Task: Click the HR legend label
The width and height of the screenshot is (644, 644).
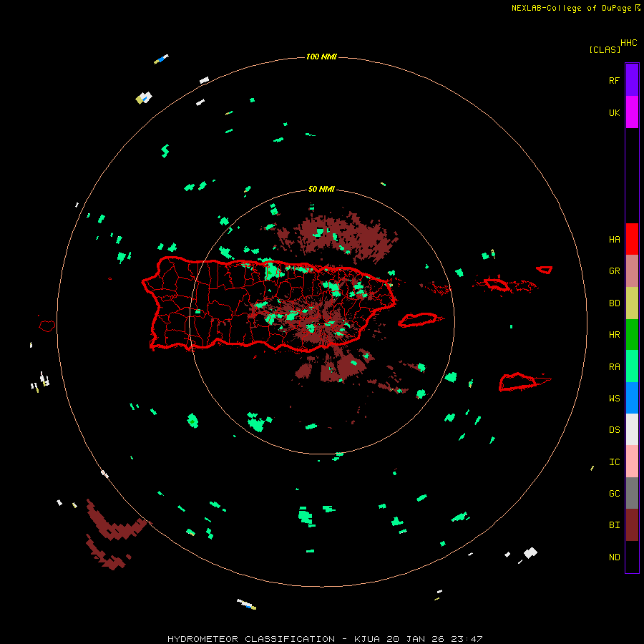Action: (614, 335)
